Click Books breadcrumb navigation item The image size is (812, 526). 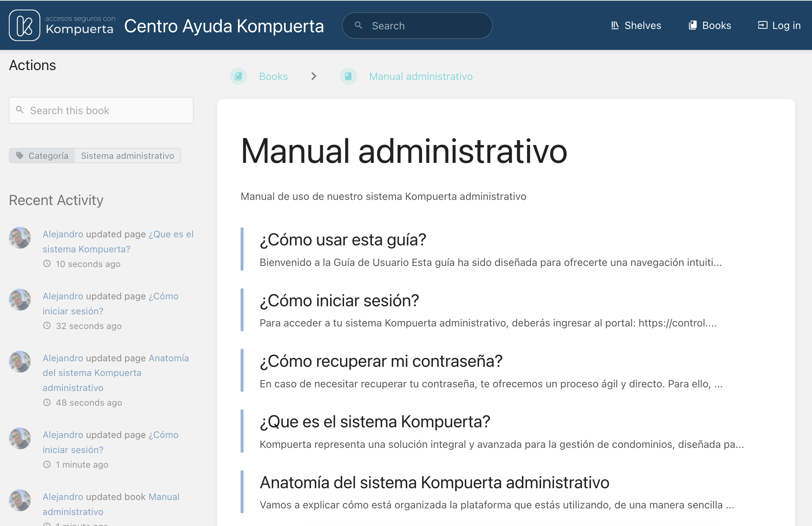point(273,76)
